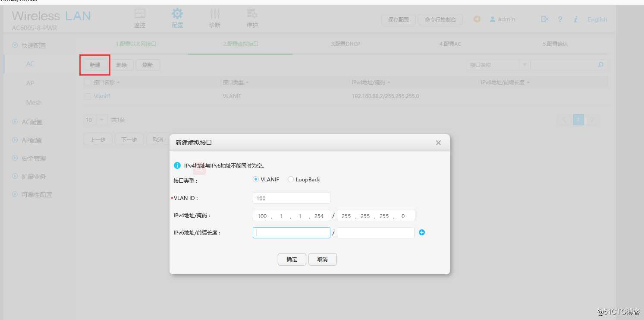Expand the 安全管理 sidebar group
The height and width of the screenshot is (320, 644).
(x=15, y=158)
